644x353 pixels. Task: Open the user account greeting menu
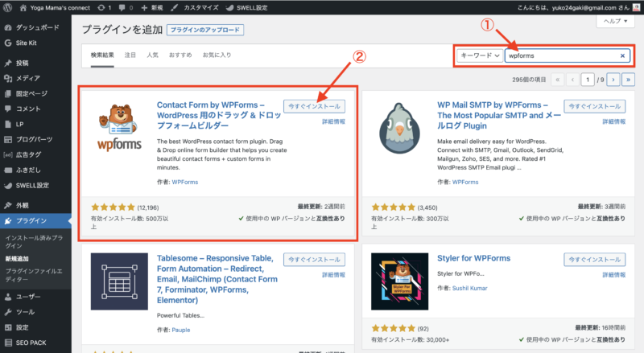pos(578,8)
